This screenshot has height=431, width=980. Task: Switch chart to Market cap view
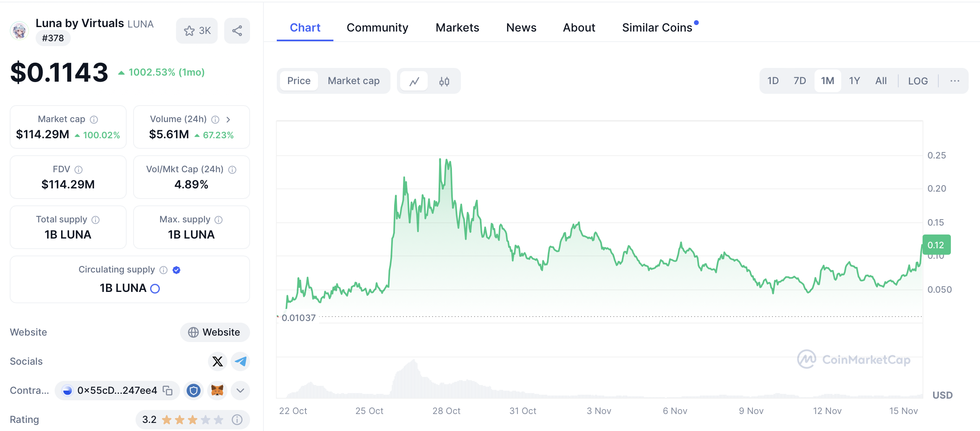(x=354, y=81)
